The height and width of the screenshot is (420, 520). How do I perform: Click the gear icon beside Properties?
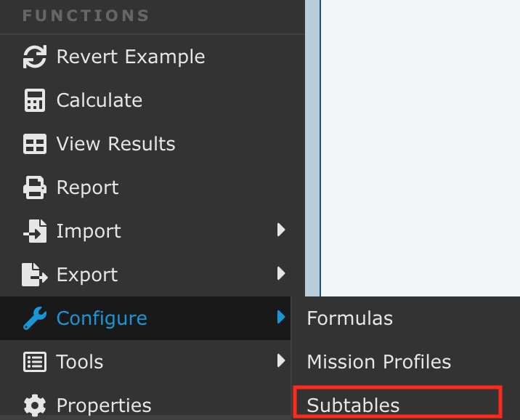pos(35,405)
